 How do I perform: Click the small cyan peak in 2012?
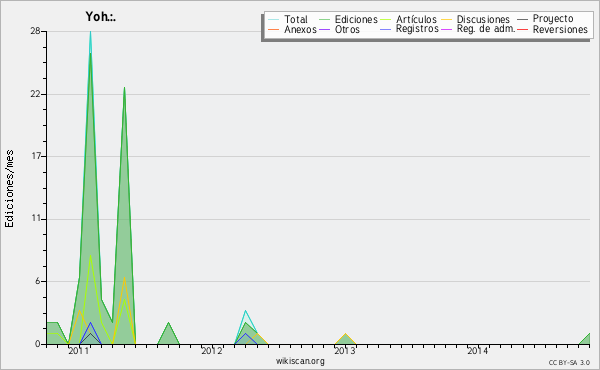pos(245,311)
